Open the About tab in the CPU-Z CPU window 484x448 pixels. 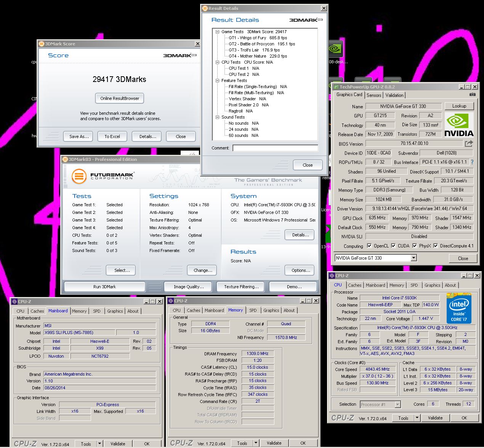[x=450, y=285]
